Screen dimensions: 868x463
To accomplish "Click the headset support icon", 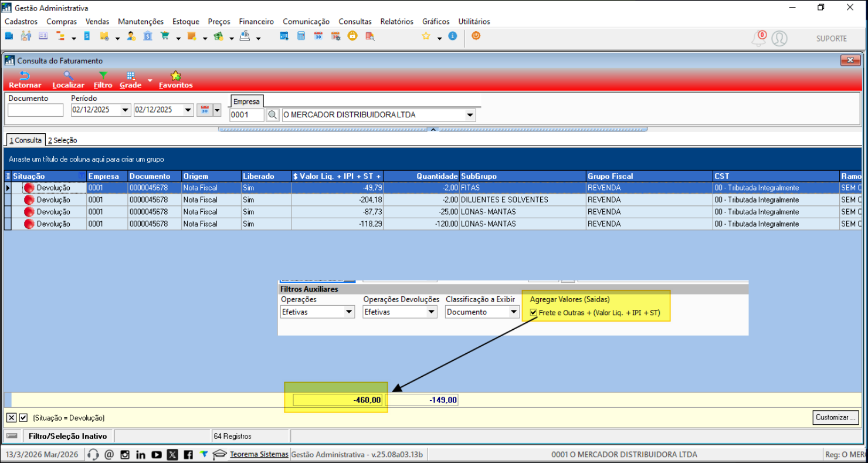I will (93, 454).
